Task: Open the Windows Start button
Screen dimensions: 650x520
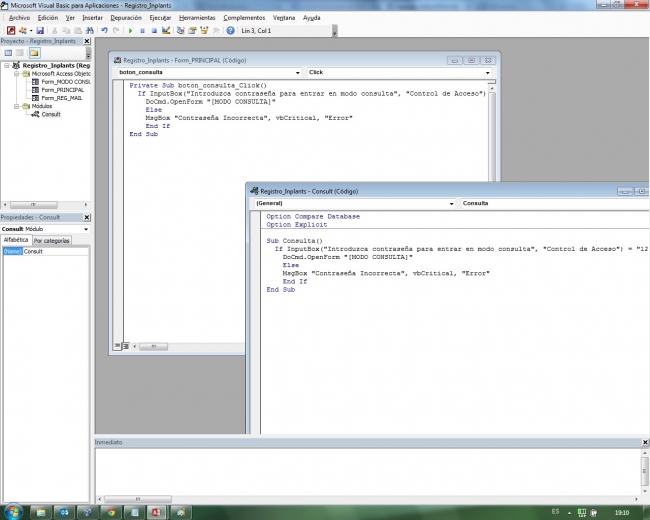Action: 13,512
